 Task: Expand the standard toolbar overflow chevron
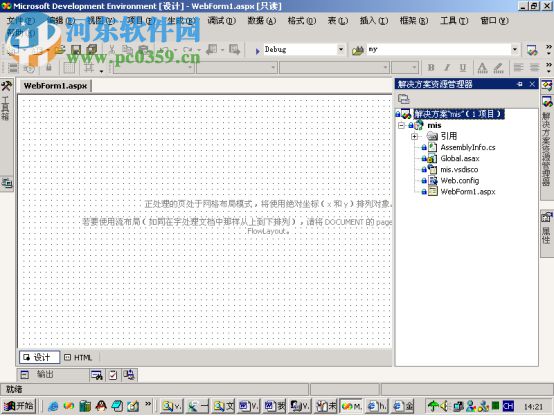pos(548,49)
